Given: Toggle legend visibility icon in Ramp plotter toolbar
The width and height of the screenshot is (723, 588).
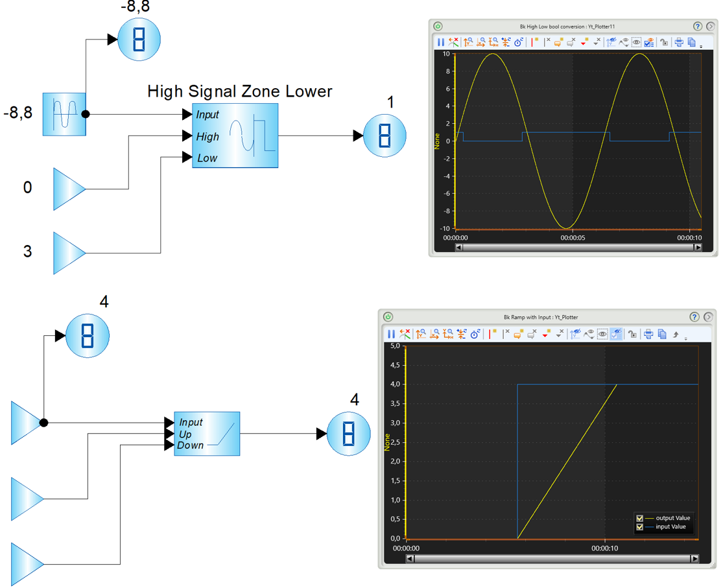Looking at the screenshot, I should [616, 334].
